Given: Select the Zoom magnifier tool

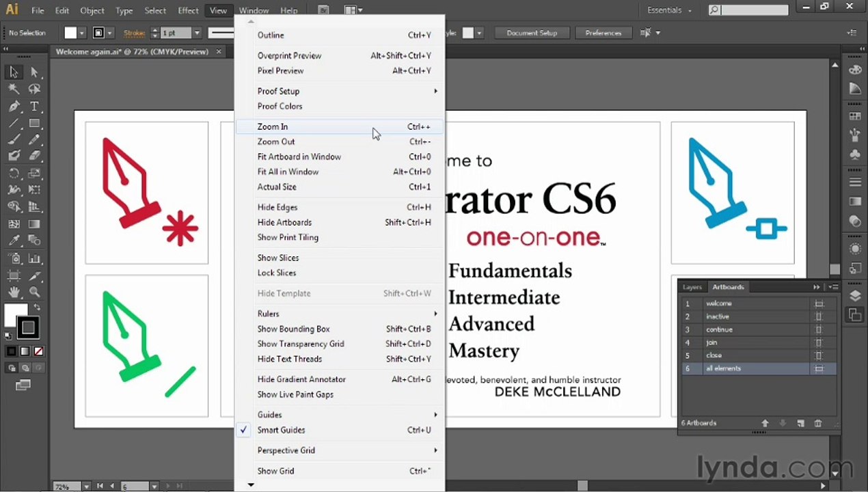Looking at the screenshot, I should 34,292.
